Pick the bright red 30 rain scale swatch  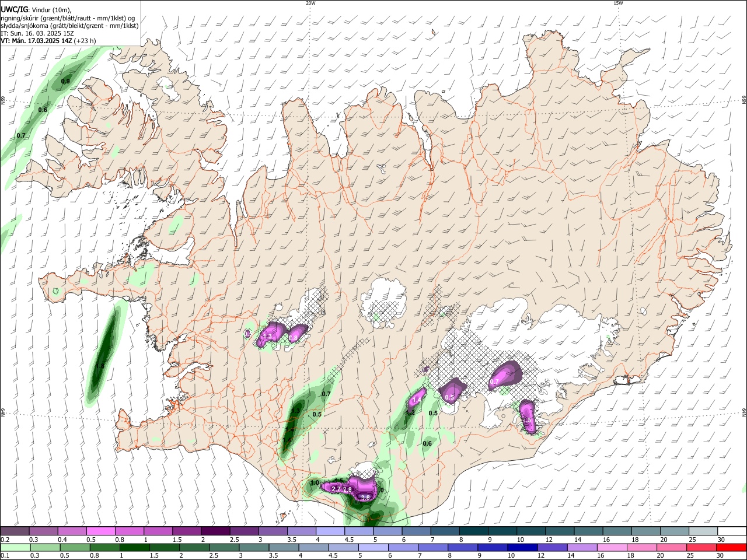point(731,547)
